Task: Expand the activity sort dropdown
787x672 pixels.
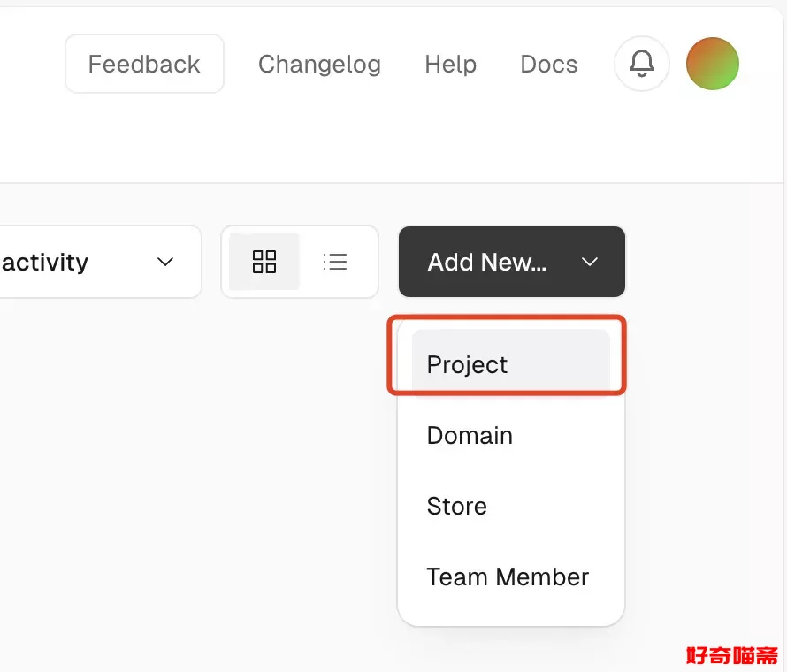Action: click(x=97, y=262)
